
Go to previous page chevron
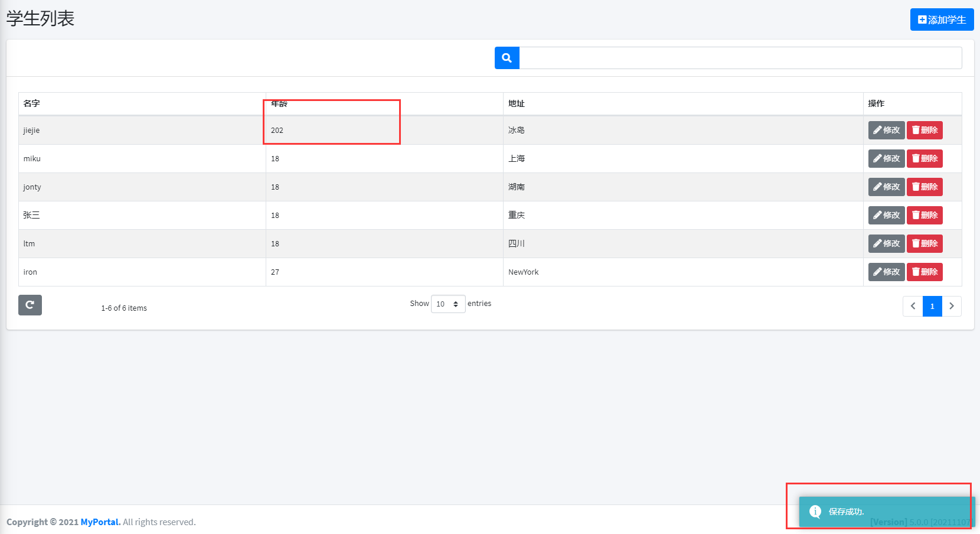[913, 306]
